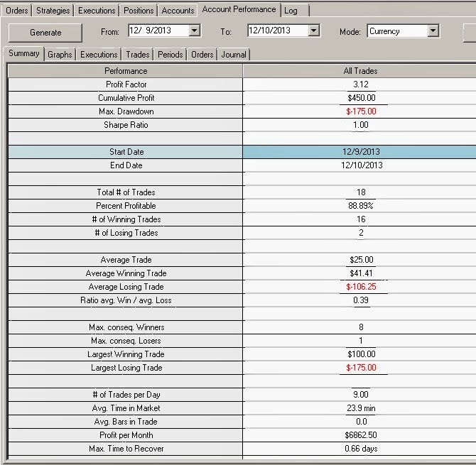The height and width of the screenshot is (465, 476).
Task: Click the win/loss ratio value 0.39
Action: (361, 300)
